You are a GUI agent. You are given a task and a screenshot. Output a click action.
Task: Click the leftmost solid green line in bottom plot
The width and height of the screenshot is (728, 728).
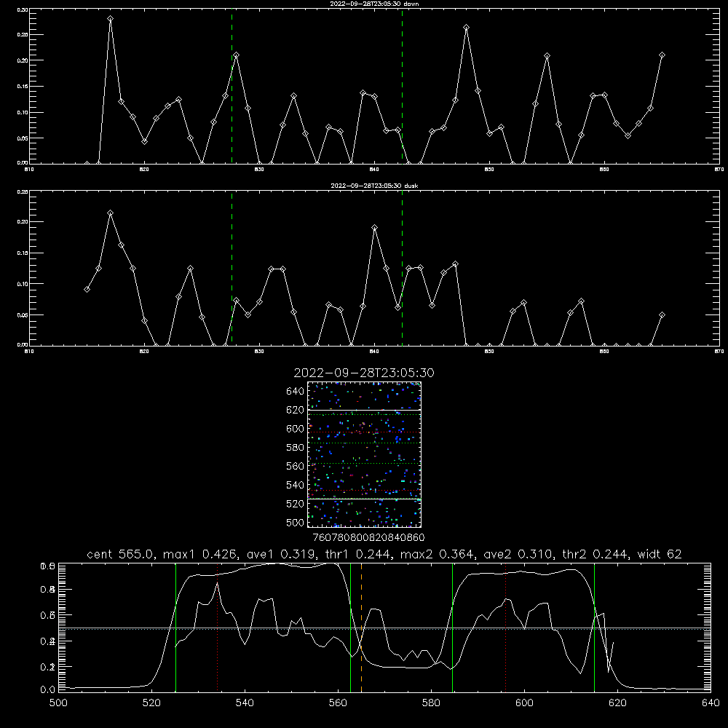pos(175,627)
